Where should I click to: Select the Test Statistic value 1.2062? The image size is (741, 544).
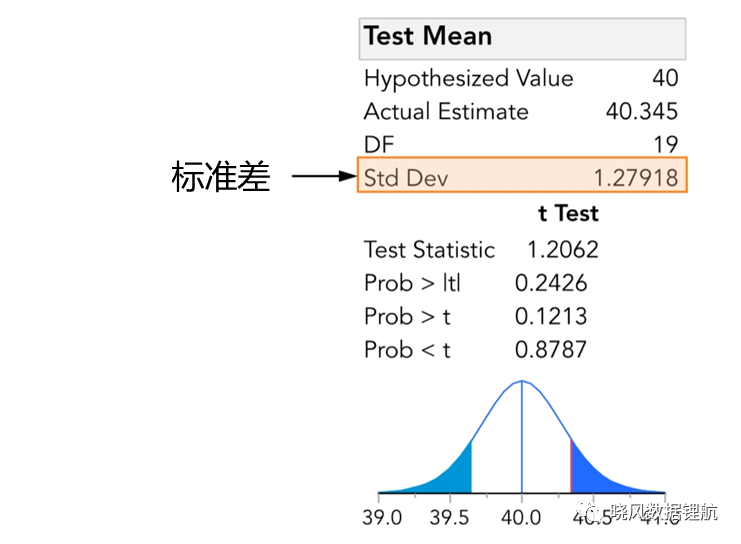(x=562, y=250)
